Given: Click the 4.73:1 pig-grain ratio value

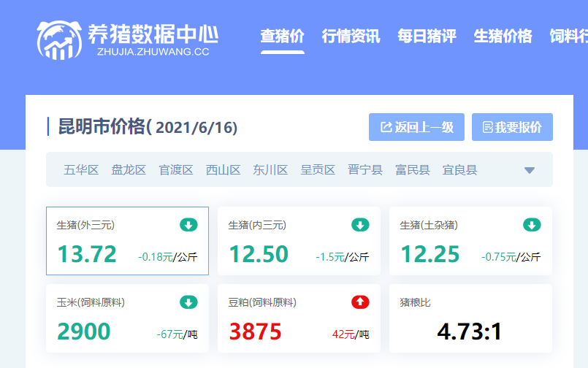Looking at the screenshot, I should (470, 331).
